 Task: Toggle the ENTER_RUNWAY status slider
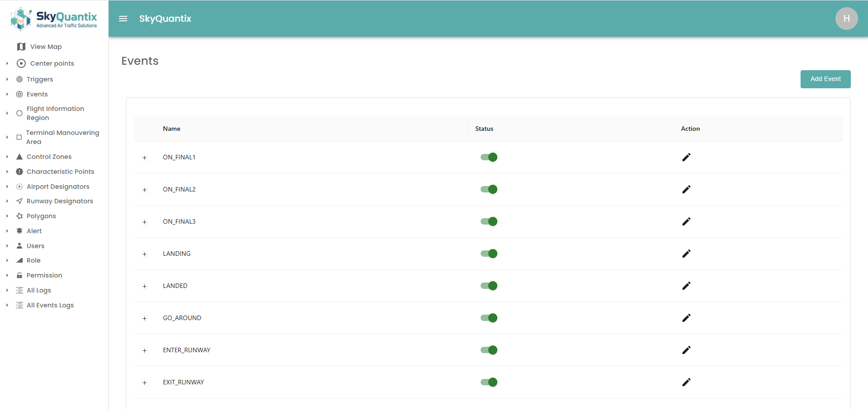click(x=489, y=350)
